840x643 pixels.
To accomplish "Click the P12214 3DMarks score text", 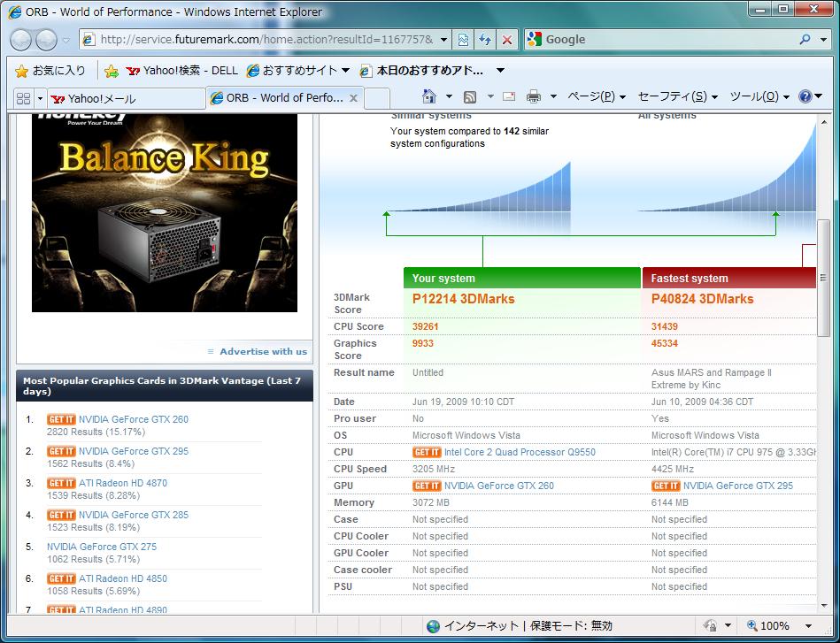I will pos(464,299).
